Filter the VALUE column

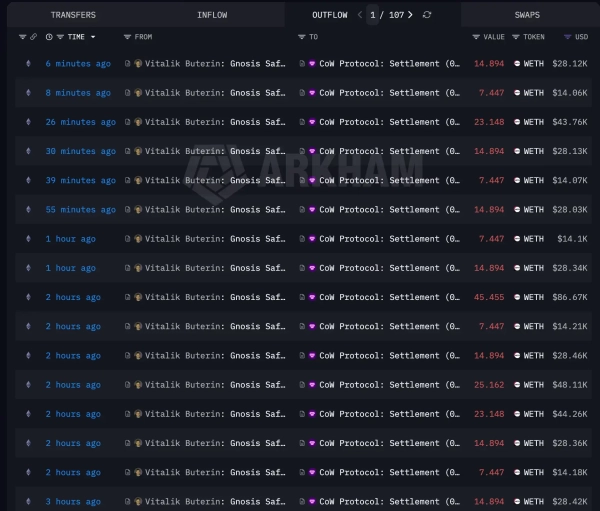point(476,37)
